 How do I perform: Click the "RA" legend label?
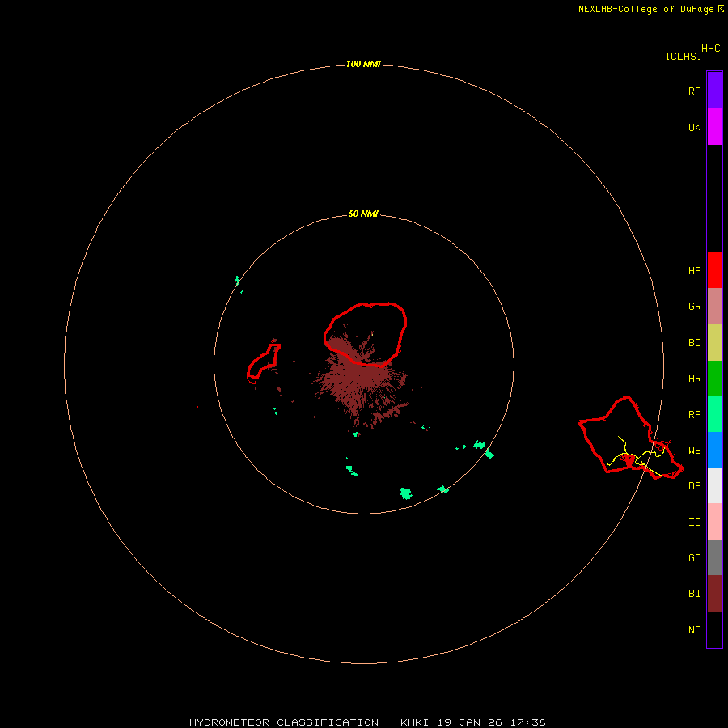pyautogui.click(x=695, y=415)
